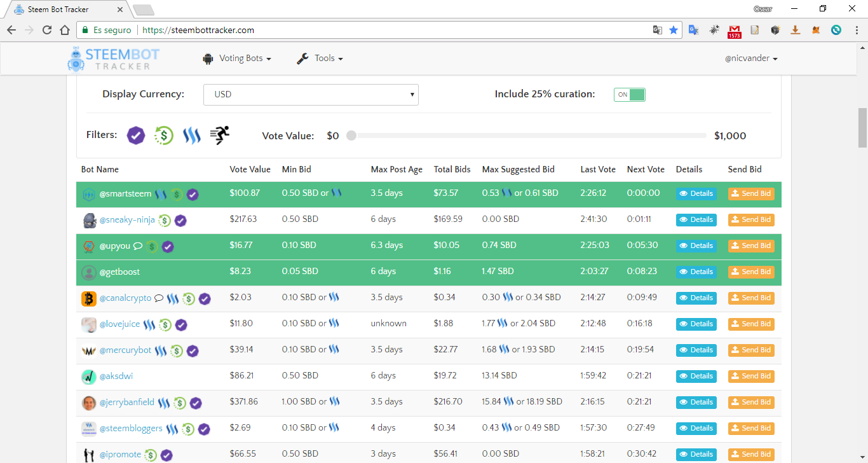Click the page vertical scrollbar thumb
Screen dimensions: 868x463
coord(862,128)
